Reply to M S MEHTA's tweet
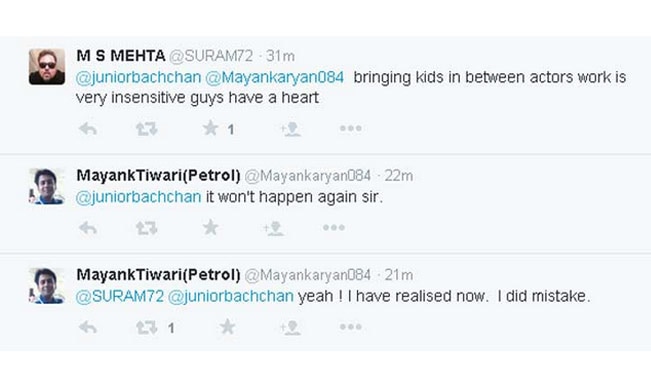The width and height of the screenshot is (651, 386). click(88, 129)
